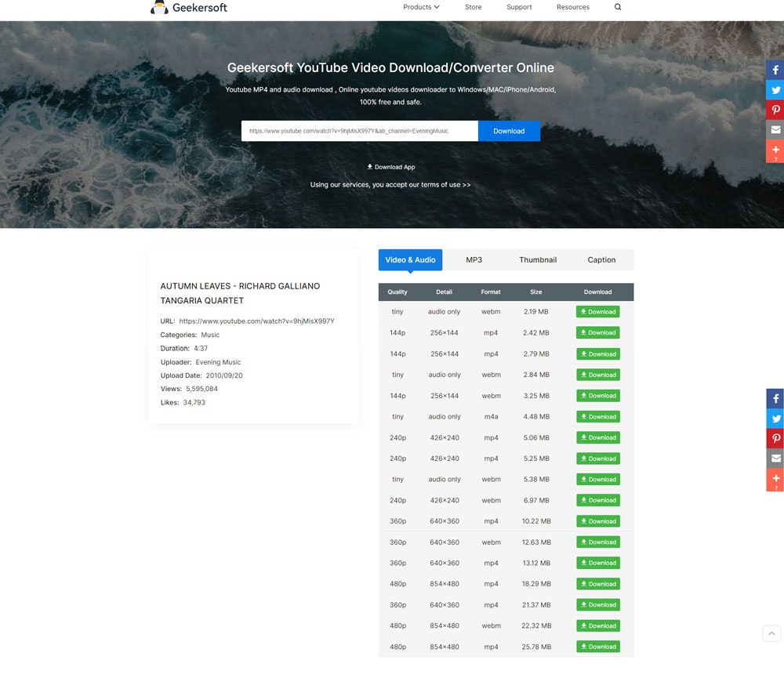This screenshot has width=784, height=678.
Task: Click the Size column header
Action: tap(536, 292)
